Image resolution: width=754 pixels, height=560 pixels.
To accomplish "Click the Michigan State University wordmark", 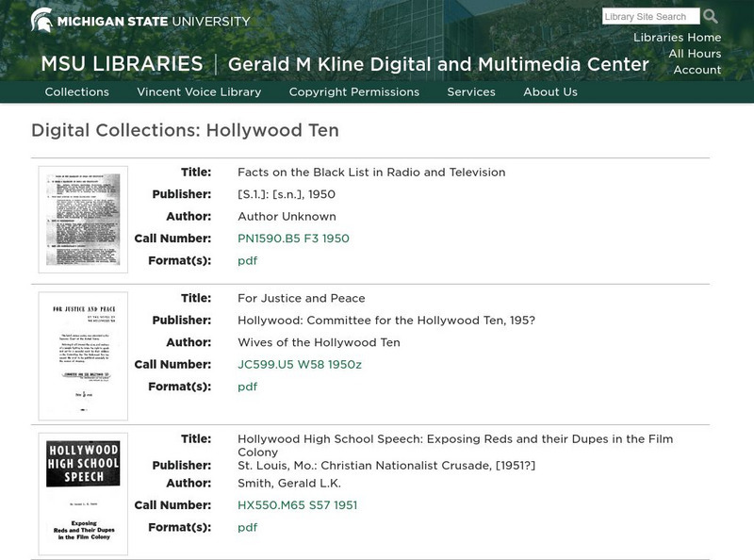I will 154,21.
